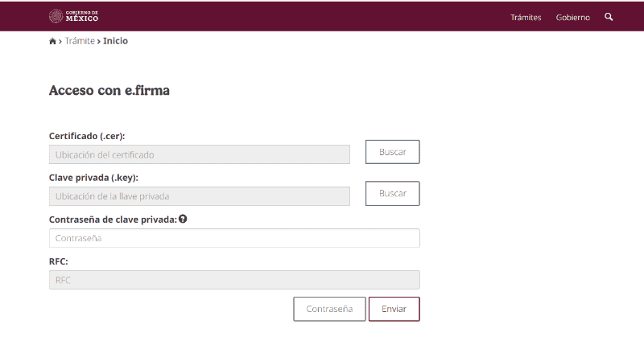This screenshot has height=349, width=644.
Task: Open the search magnifier icon in header
Action: (x=609, y=16)
